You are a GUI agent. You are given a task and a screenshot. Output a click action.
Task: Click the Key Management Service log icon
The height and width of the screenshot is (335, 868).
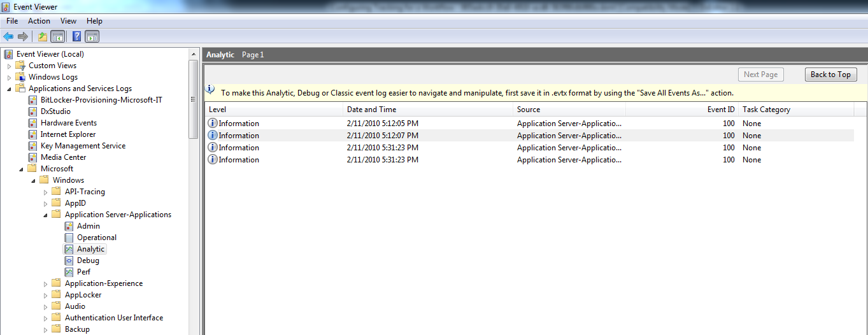(32, 146)
